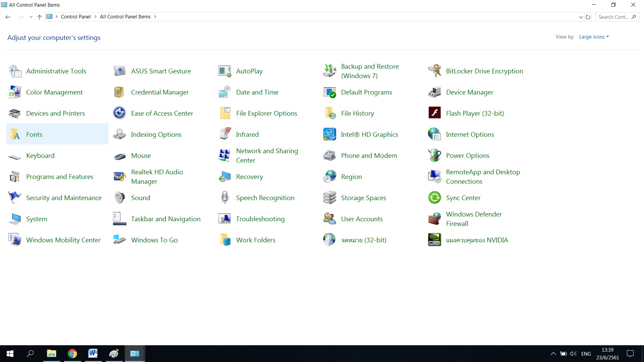Viewport: 644px width, 362px height.
Task: Open the Work Folders link
Action: click(256, 240)
